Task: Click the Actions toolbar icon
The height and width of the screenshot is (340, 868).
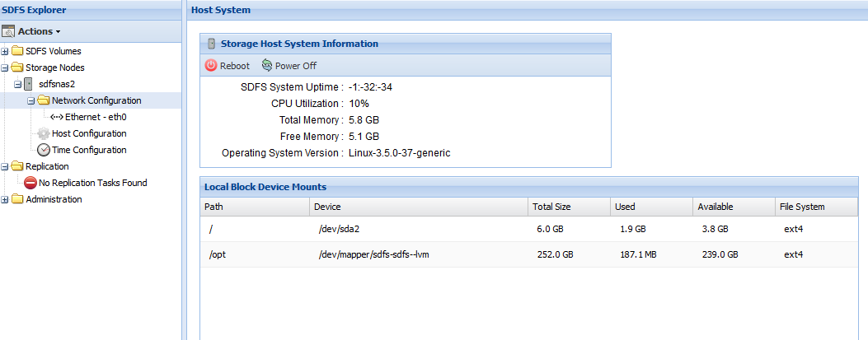Action: click(x=9, y=31)
